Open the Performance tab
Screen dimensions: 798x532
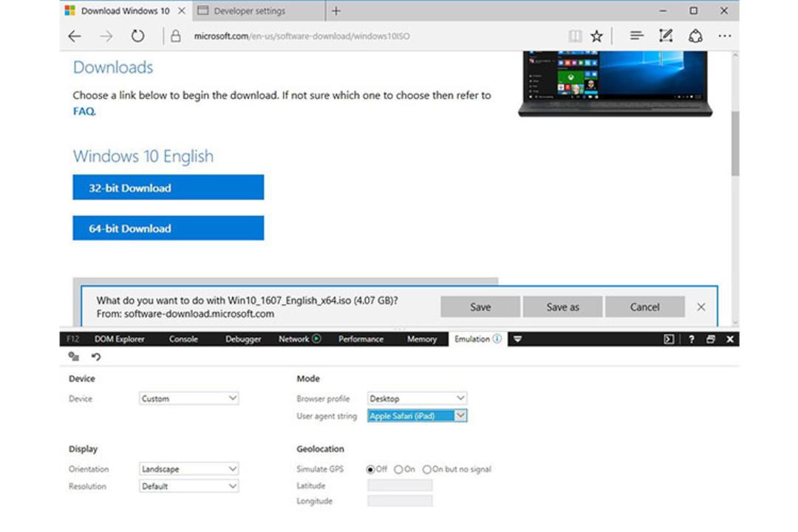[x=361, y=339]
